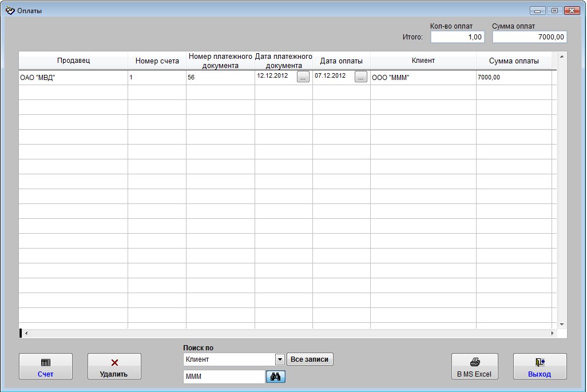Screen dimensions: 587x392
Task: Click the search field containing МММ
Action: click(224, 377)
